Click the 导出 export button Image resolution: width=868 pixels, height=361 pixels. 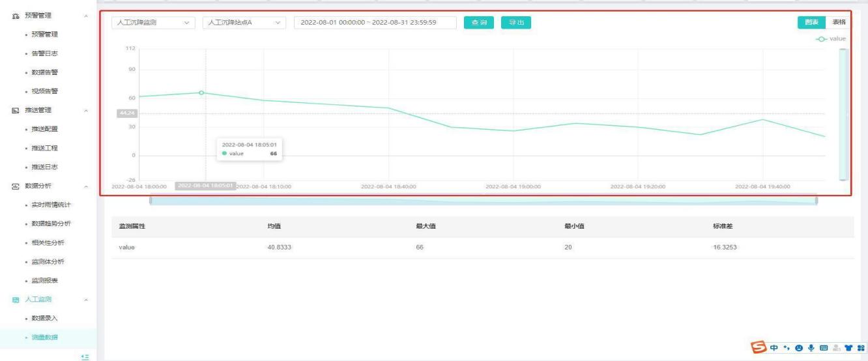pos(516,22)
